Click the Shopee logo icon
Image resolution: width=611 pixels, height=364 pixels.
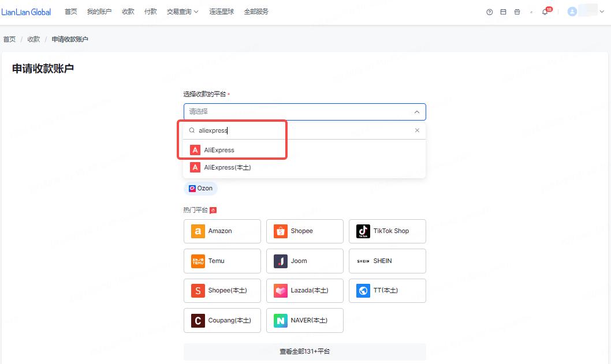click(281, 231)
